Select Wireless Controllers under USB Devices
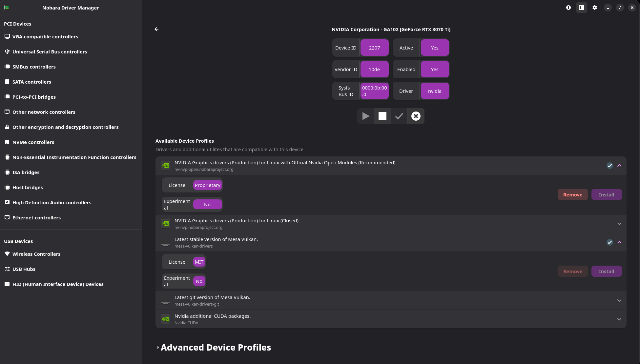This screenshot has width=640, height=364. pyautogui.click(x=36, y=254)
